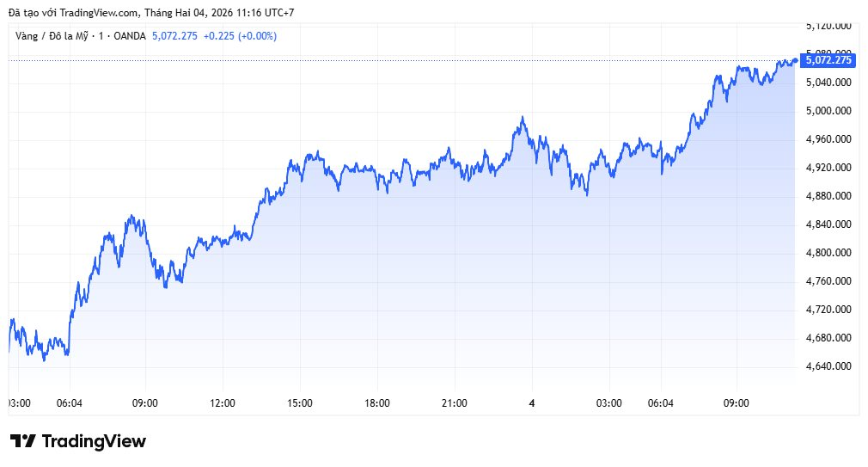Click the 4,800.000 price axis label

[x=828, y=253]
